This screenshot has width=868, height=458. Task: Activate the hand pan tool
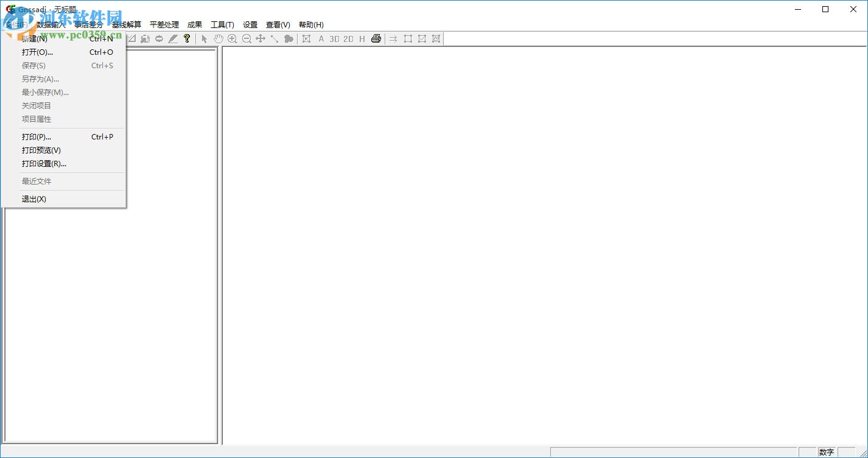[218, 39]
